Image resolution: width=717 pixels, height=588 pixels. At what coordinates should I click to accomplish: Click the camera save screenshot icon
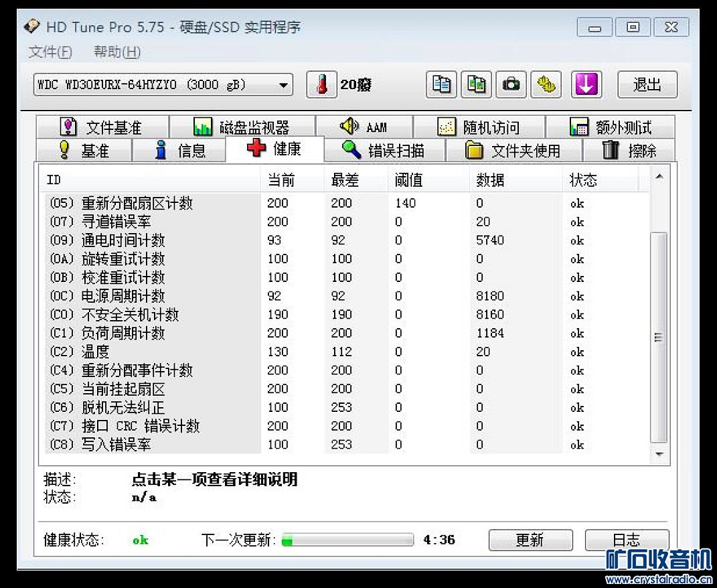coord(511,84)
